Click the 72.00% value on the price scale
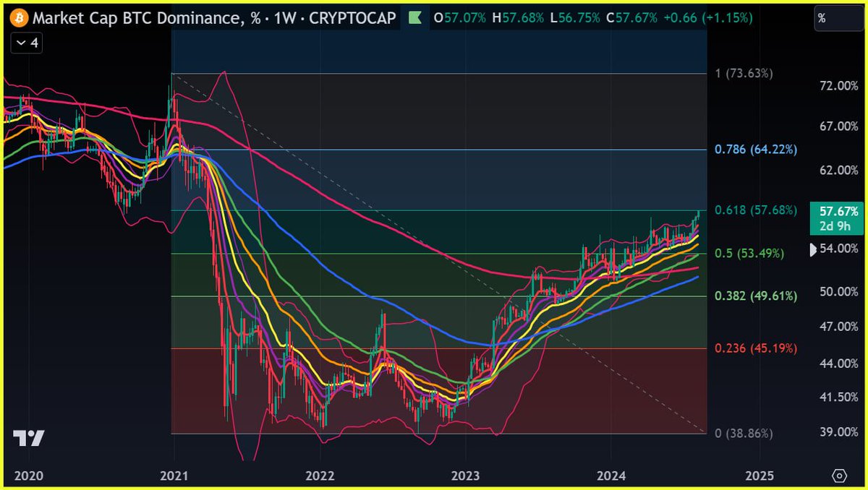The image size is (868, 490). (838, 84)
